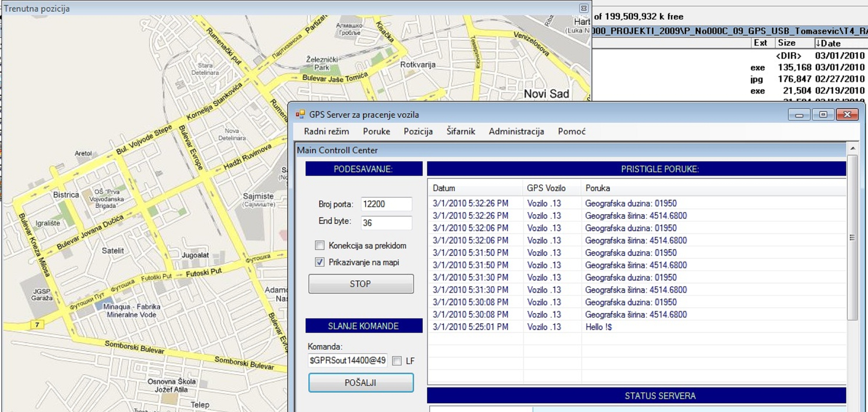868x412 pixels.
Task: Click Minaqua - Fabrika Mineralne Vode on map
Action: [132, 311]
